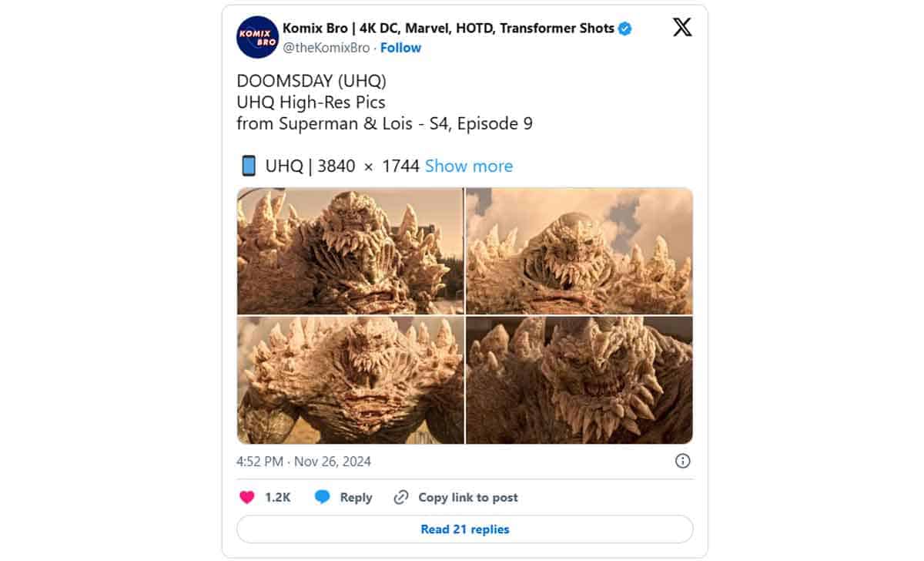This screenshot has height=561, width=924.
Task: Like the post with the heart icon
Action: [246, 497]
